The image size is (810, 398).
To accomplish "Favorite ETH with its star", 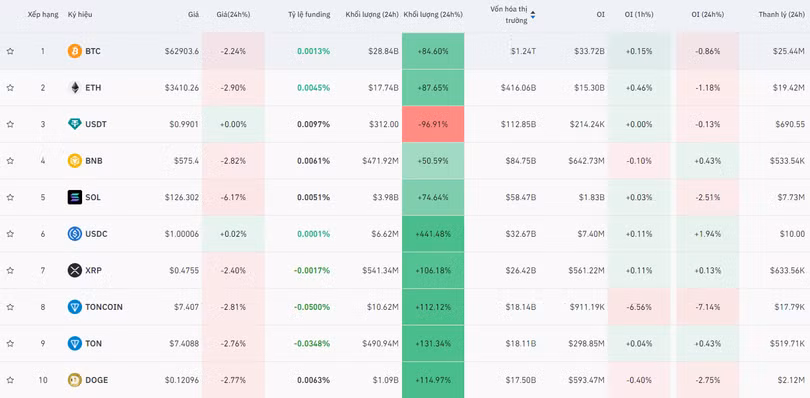I will coord(10,88).
